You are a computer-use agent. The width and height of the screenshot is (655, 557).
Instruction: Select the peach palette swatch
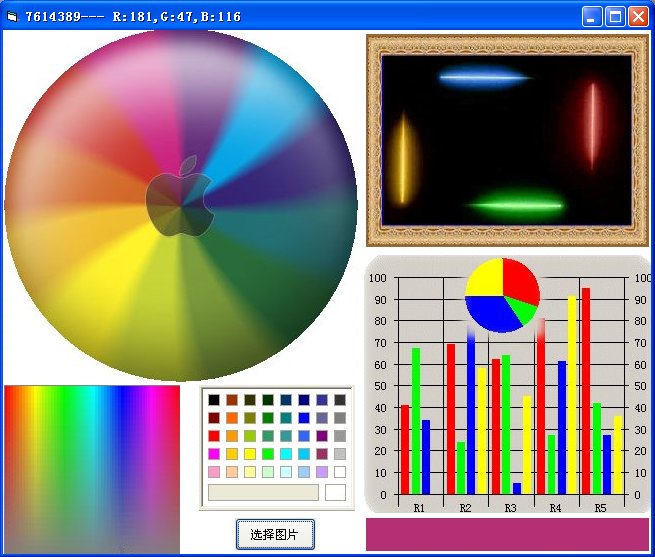click(232, 472)
